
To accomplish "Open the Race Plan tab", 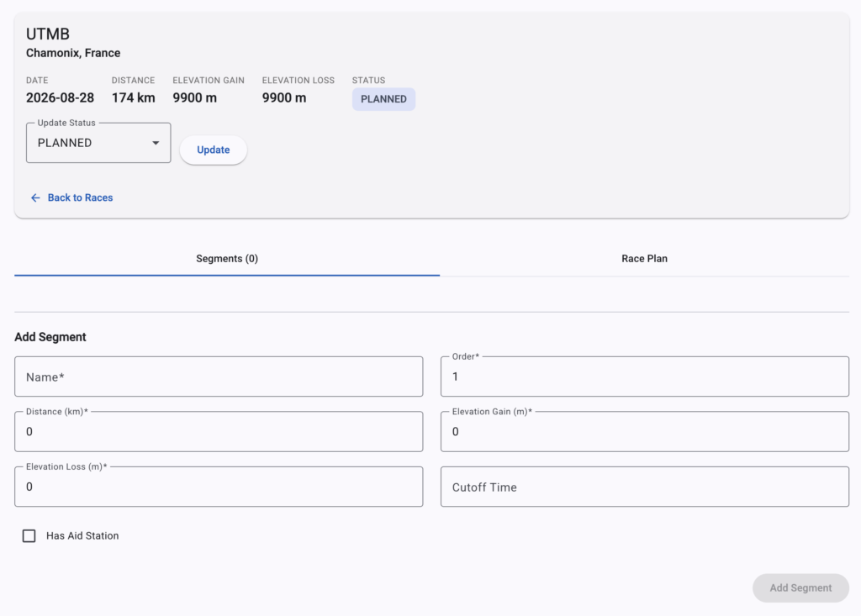I will [x=644, y=259].
